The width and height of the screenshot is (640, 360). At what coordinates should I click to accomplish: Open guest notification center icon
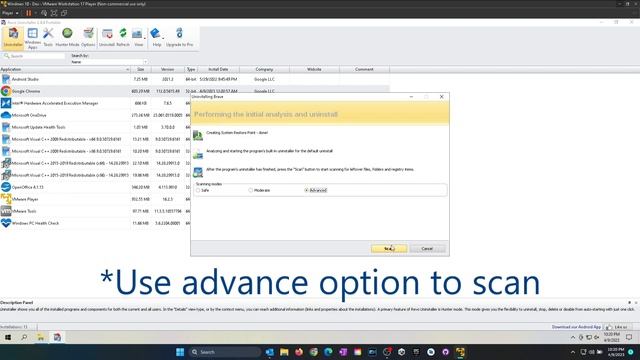[x=629, y=337]
